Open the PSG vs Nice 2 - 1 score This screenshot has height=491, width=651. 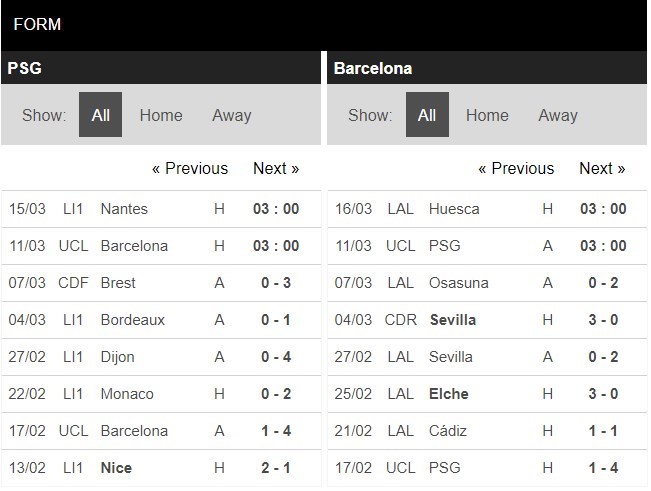tap(276, 468)
